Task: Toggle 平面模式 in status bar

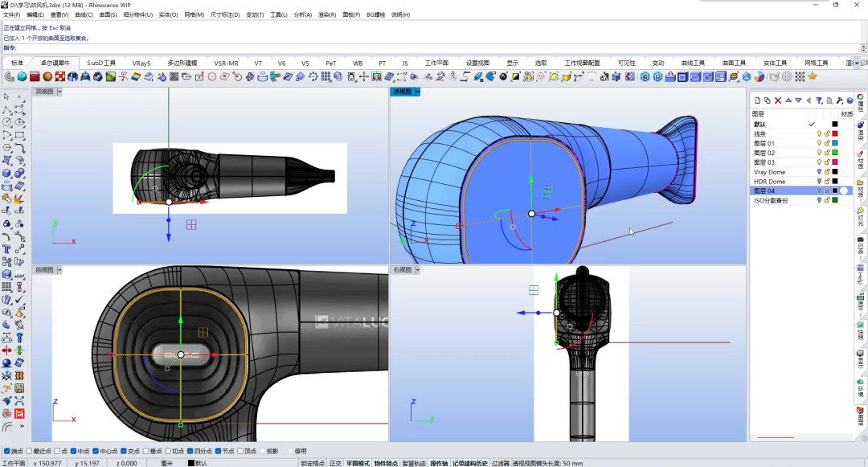Action: [358, 463]
